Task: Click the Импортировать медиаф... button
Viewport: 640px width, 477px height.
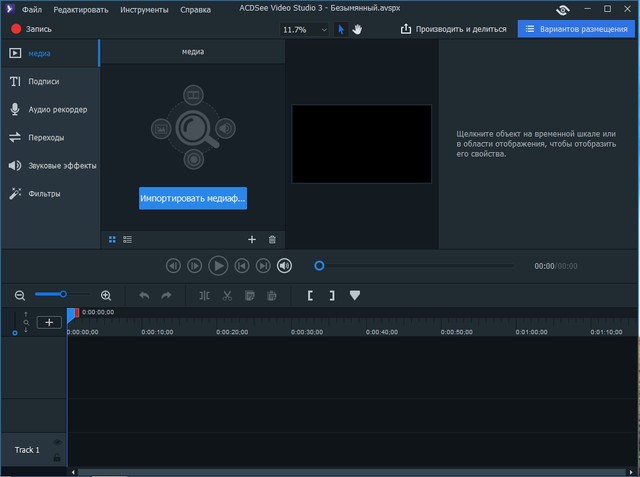Action: click(192, 198)
